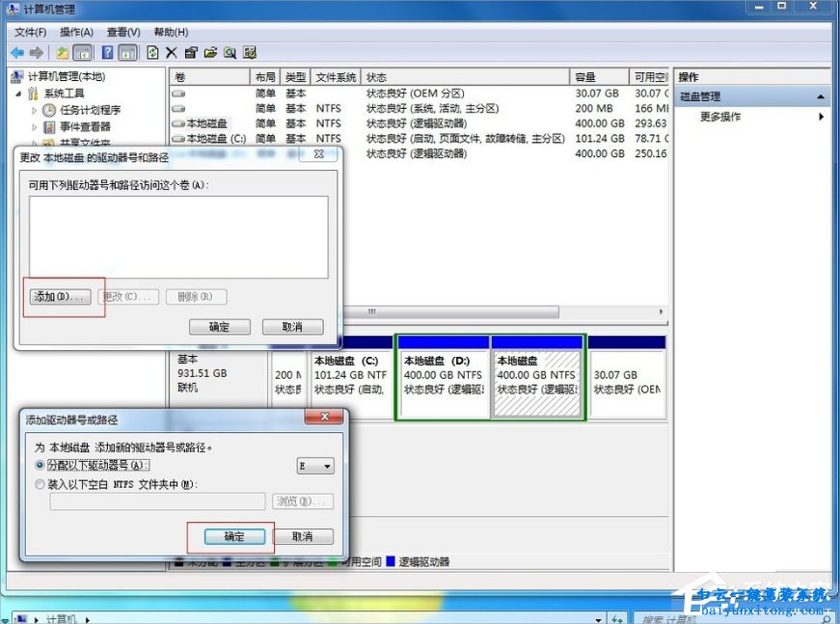Screen dimensions: 840x624
Task: Click the 确定 button in add dialog
Action: (234, 536)
